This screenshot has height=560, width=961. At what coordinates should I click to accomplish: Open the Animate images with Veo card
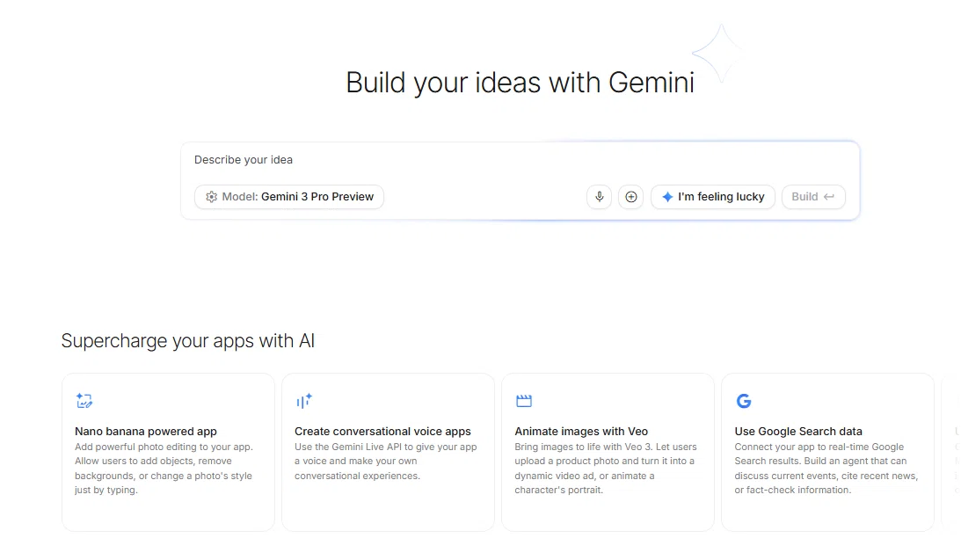point(608,452)
